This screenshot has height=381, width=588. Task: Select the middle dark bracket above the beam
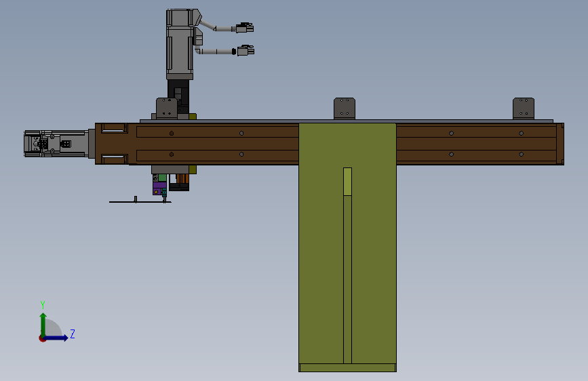click(345, 108)
